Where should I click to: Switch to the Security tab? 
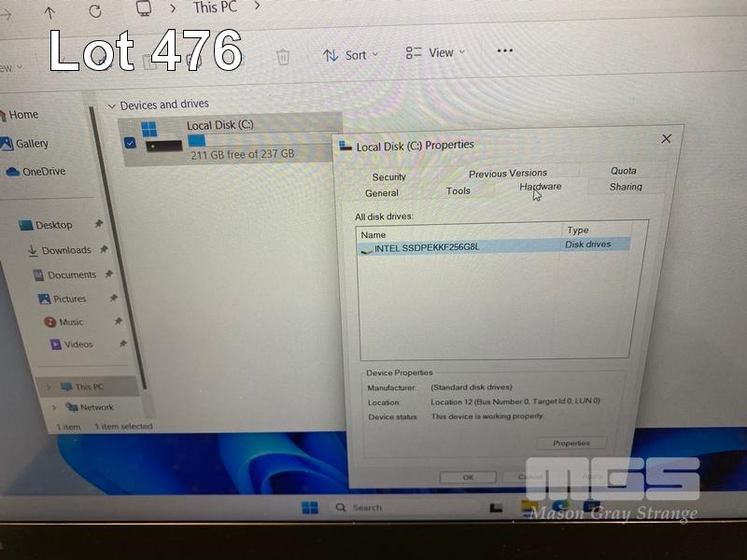point(389,176)
